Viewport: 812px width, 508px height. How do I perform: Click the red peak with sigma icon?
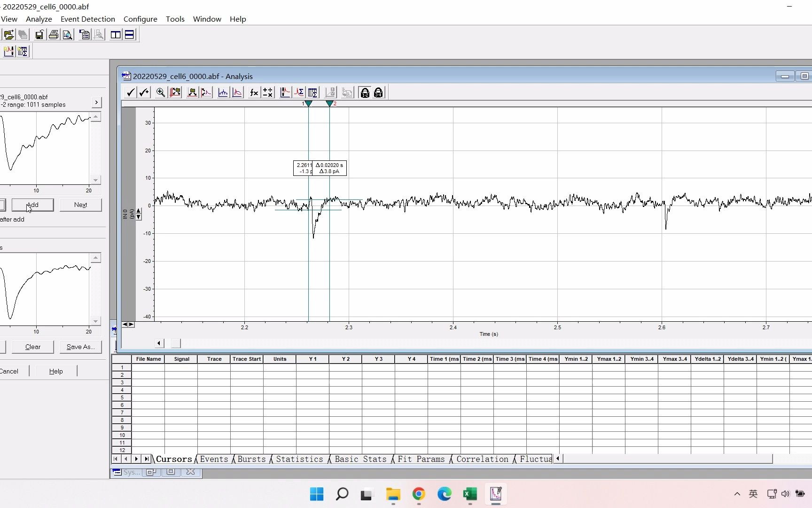[x=299, y=93]
